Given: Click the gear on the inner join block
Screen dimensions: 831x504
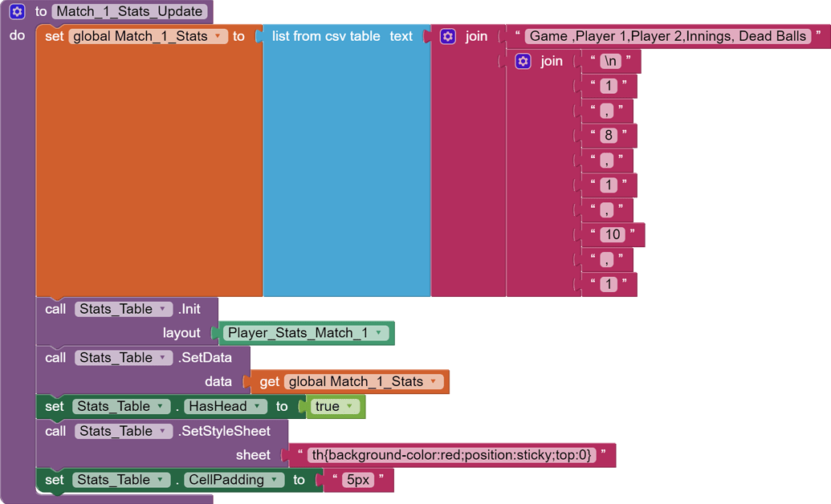Looking at the screenshot, I should coord(523,61).
